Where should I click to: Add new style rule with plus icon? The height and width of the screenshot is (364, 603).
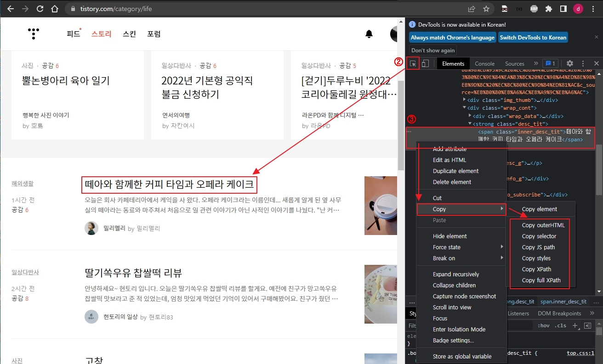575,325
